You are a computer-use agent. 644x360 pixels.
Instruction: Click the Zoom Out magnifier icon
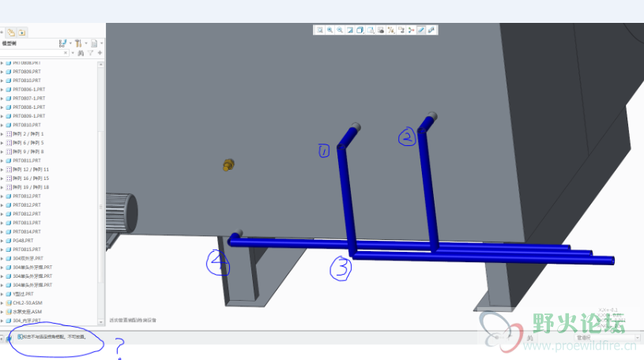click(340, 30)
